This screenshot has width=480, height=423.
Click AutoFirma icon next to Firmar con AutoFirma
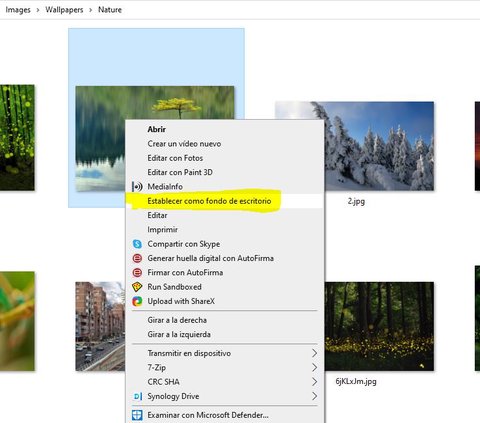click(137, 273)
